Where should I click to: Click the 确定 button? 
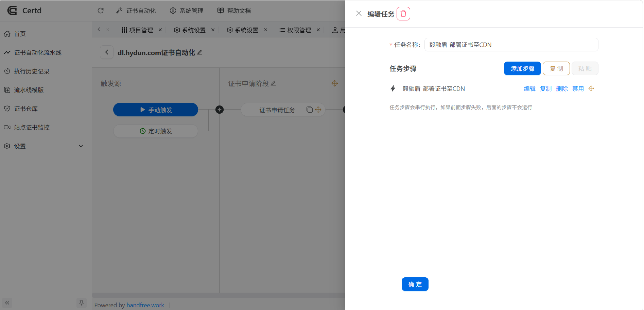click(x=415, y=284)
